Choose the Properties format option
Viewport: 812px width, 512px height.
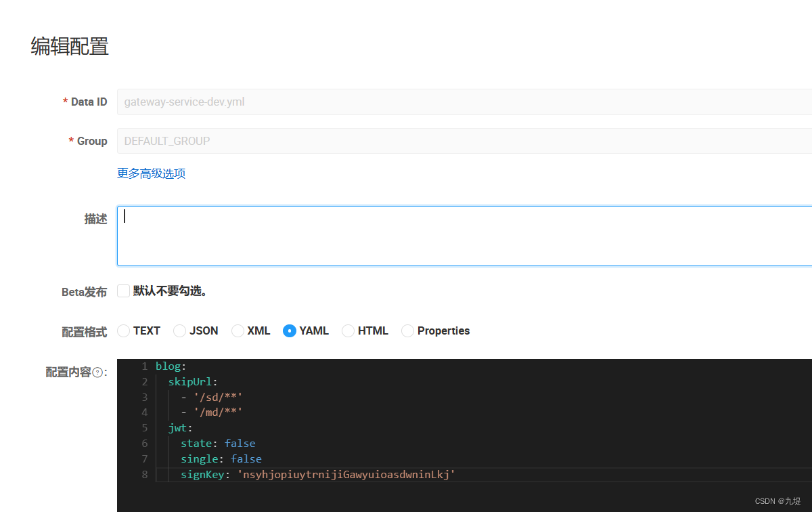coord(407,330)
